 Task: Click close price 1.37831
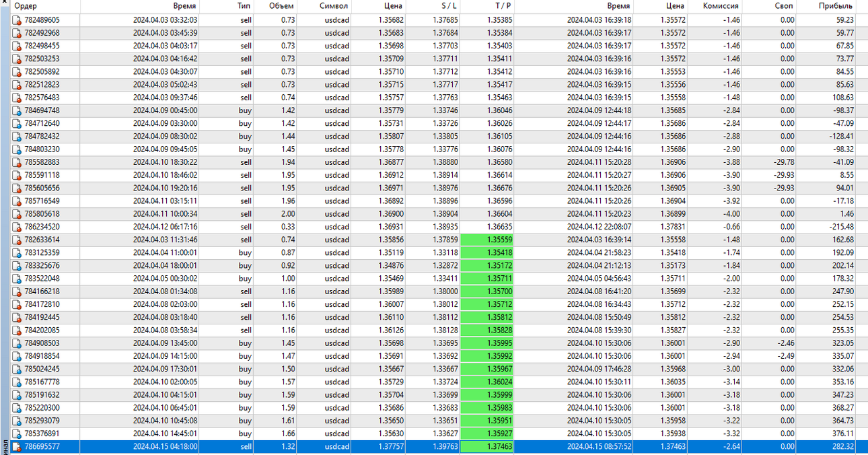coord(673,227)
